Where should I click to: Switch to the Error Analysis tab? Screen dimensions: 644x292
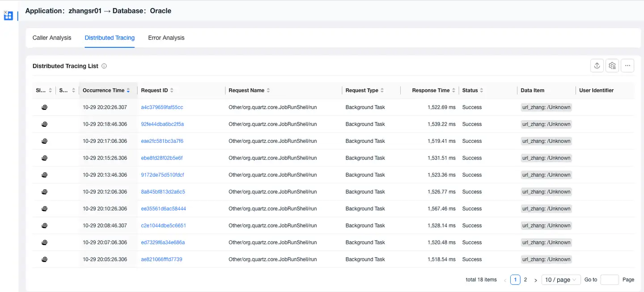(x=166, y=38)
